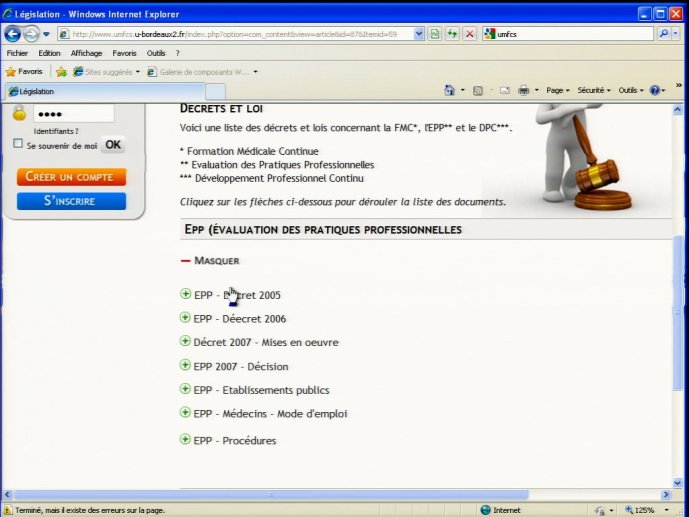Screen dimensions: 689x517
Task: Click the Identifiants ? link
Action: tap(56, 131)
